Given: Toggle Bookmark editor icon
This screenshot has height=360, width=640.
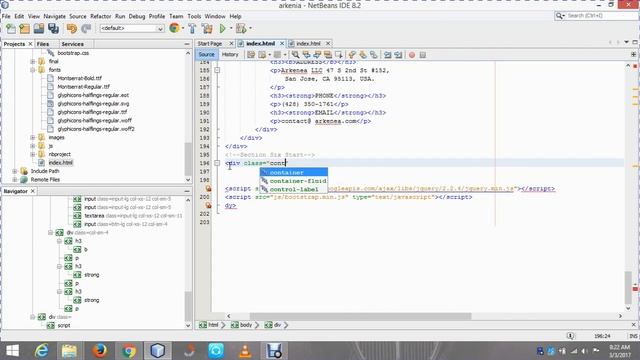Looking at the screenshot, I should pos(373,55).
